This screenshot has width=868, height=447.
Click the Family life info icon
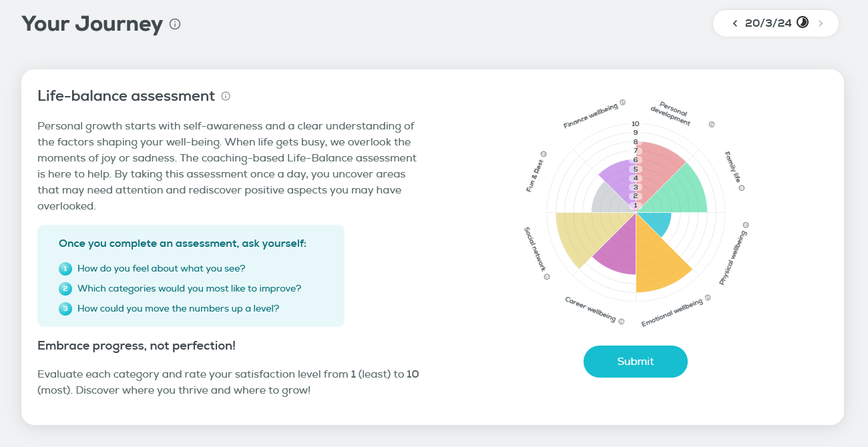tap(741, 188)
